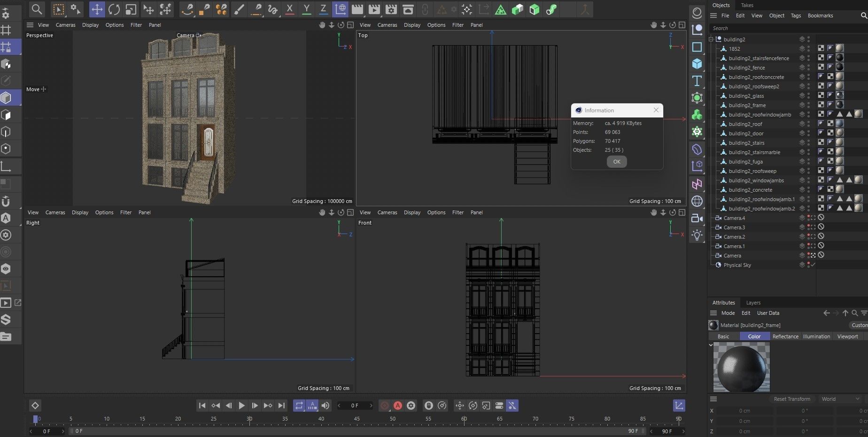Toggle X axis lock
The image size is (868, 437).
pyautogui.click(x=289, y=9)
